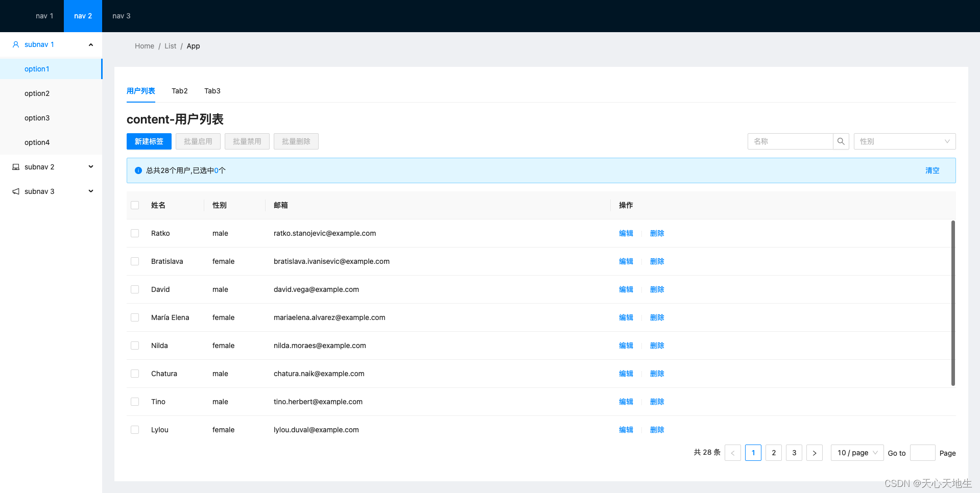Image resolution: width=980 pixels, height=493 pixels.
Task: Select nav 2 in top bar
Action: [x=83, y=16]
